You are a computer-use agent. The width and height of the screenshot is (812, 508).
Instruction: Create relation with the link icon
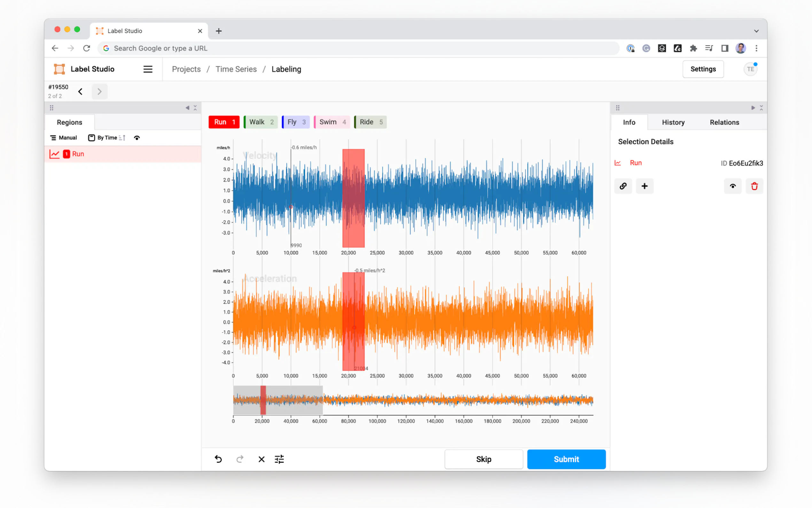click(x=623, y=186)
